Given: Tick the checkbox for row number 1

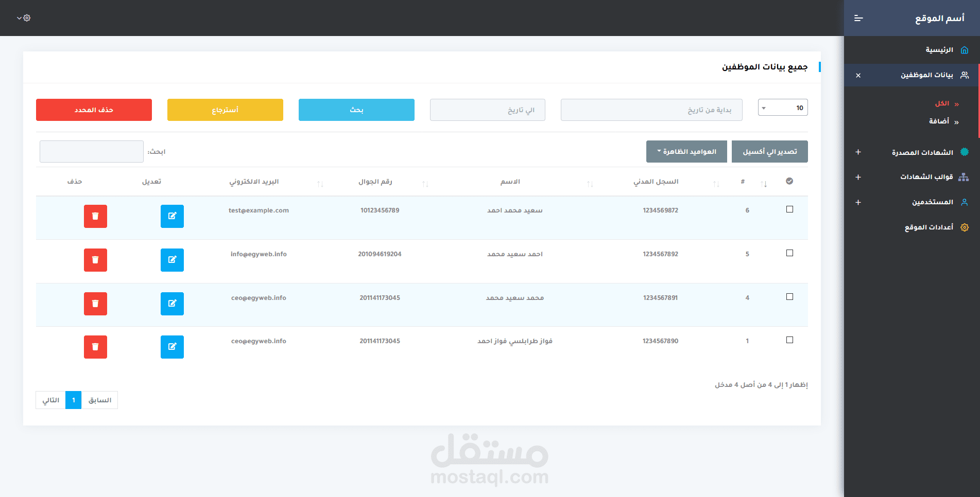Looking at the screenshot, I should (x=789, y=340).
